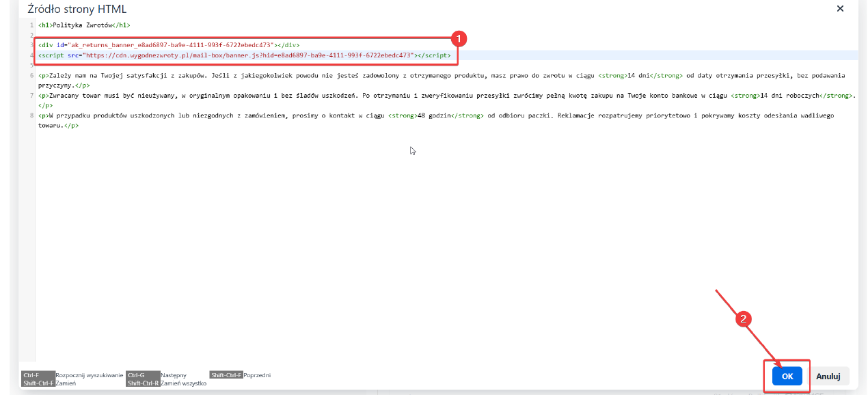The width and height of the screenshot is (868, 410).
Task: Select line number 7 in the gutter
Action: click(31, 96)
